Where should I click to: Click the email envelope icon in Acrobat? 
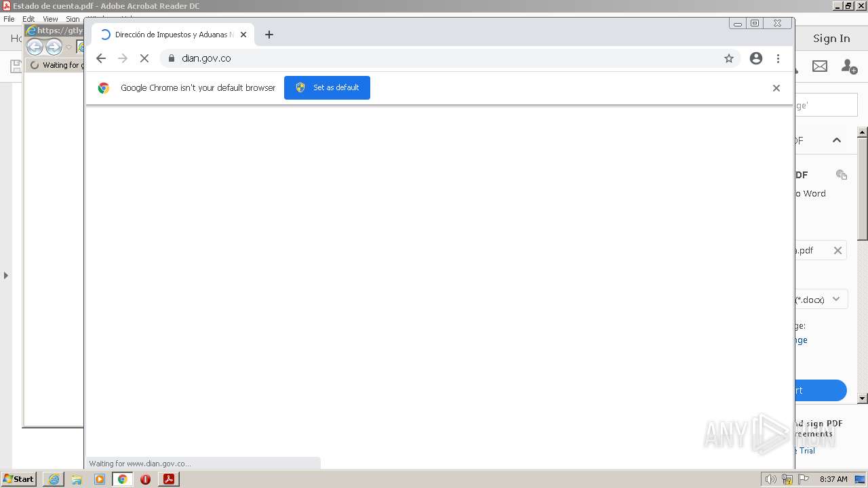(820, 66)
